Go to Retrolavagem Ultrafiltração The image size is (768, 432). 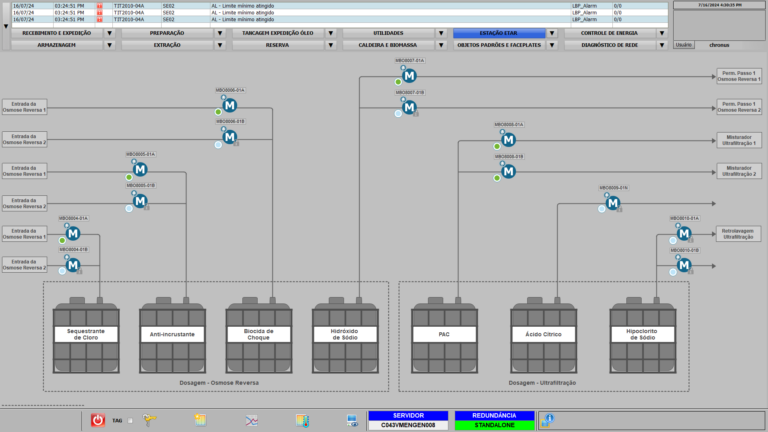(738, 234)
